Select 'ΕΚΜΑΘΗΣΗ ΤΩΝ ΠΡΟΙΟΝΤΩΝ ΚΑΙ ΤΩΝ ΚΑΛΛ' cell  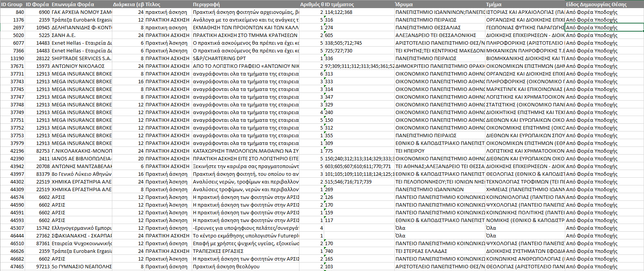pos(245,27)
